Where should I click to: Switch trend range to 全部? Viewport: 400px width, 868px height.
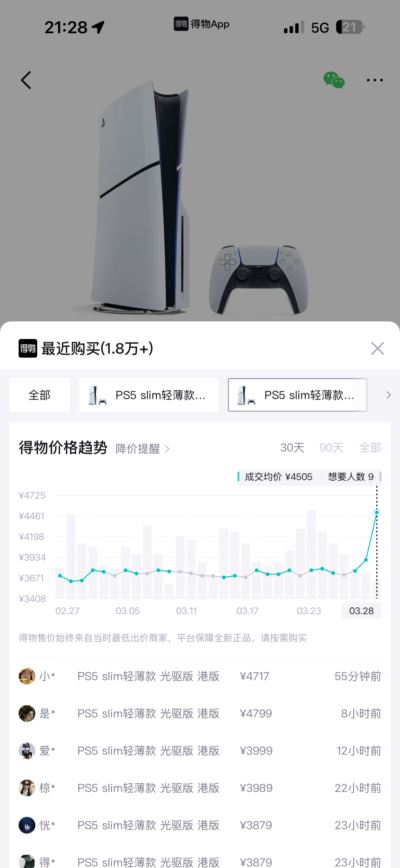click(370, 448)
